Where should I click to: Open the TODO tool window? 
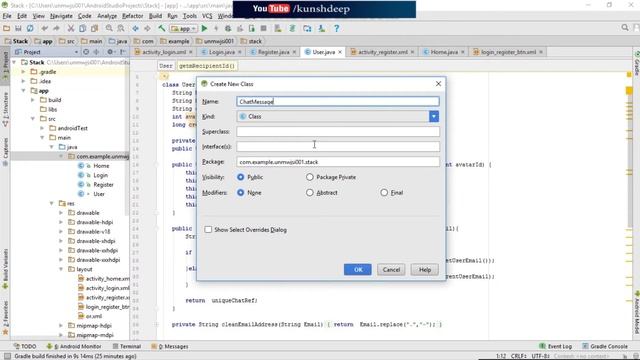click(25, 346)
